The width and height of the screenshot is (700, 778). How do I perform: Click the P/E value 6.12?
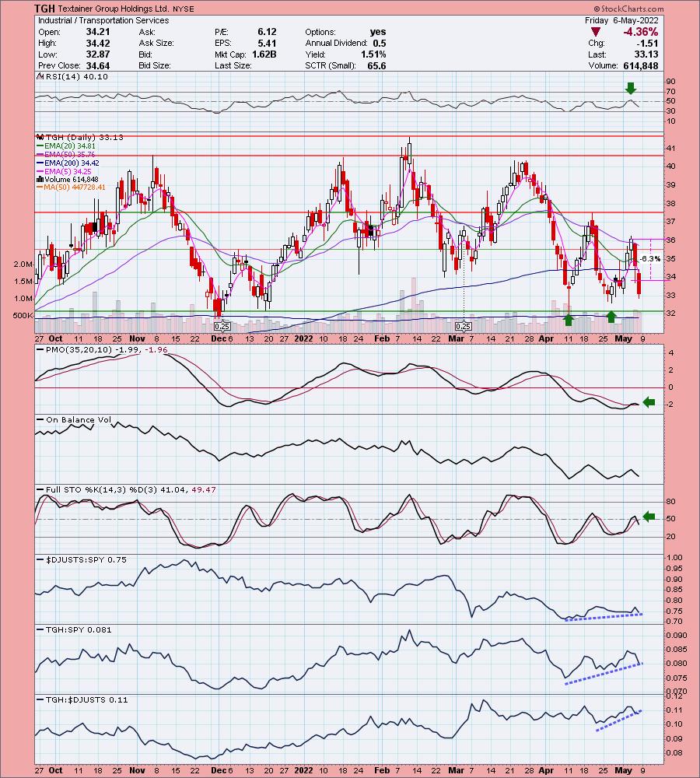click(x=267, y=32)
